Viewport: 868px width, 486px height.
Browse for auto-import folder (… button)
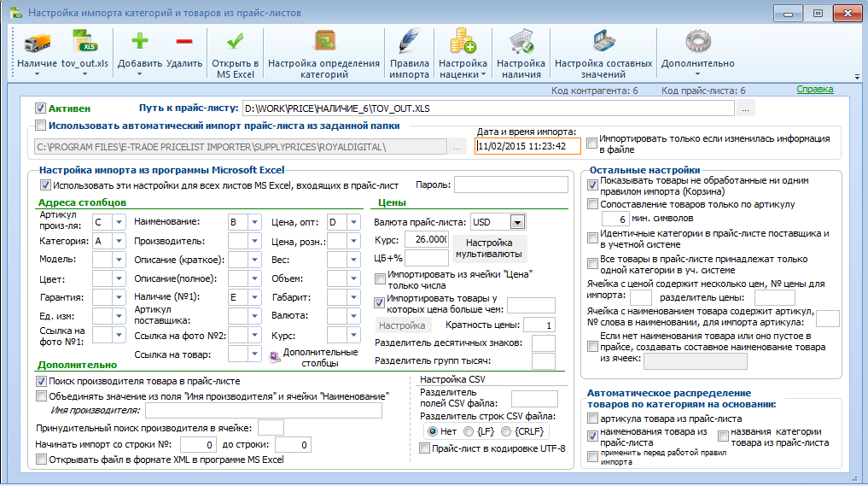pos(457,147)
